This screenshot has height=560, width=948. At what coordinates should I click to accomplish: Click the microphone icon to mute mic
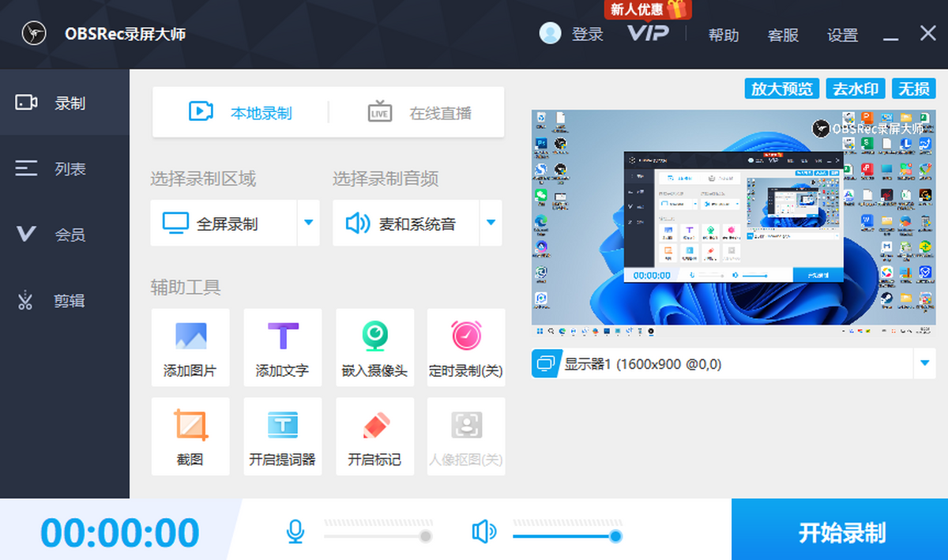click(x=295, y=532)
